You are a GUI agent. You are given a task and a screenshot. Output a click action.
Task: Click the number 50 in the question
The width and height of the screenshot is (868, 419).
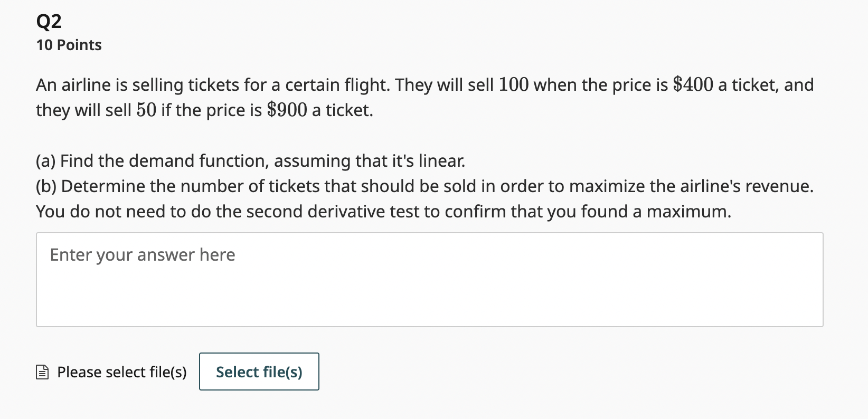pyautogui.click(x=146, y=110)
